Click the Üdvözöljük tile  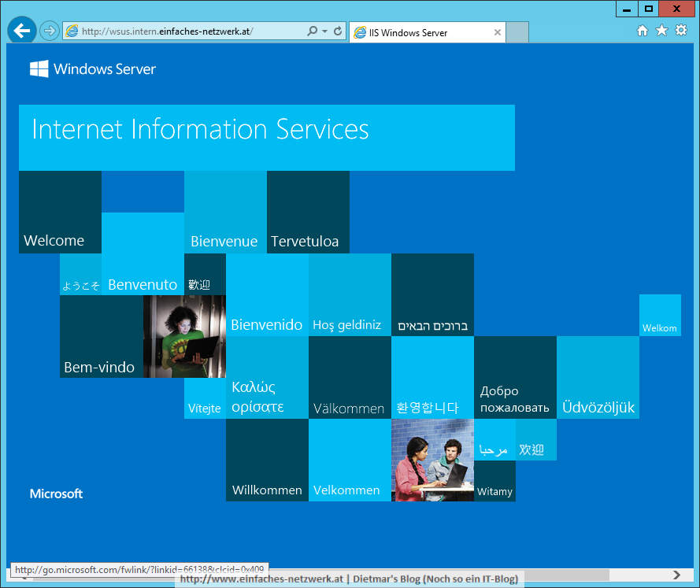598,377
